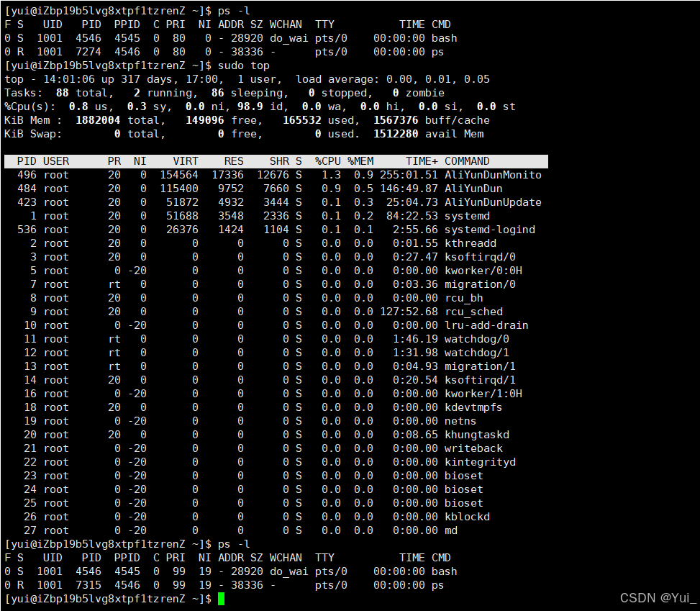Click the systemd-logind command entry
Image resolution: width=700 pixels, height=611 pixels.
pyautogui.click(x=490, y=230)
